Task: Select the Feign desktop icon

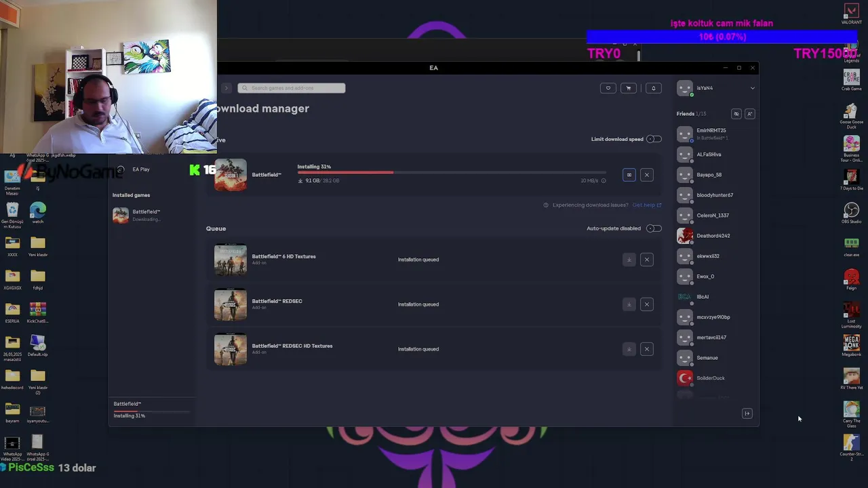Action: click(x=851, y=279)
